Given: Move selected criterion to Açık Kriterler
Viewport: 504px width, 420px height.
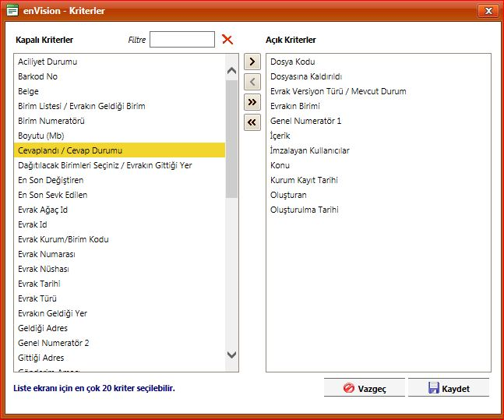Looking at the screenshot, I should click(x=252, y=62).
